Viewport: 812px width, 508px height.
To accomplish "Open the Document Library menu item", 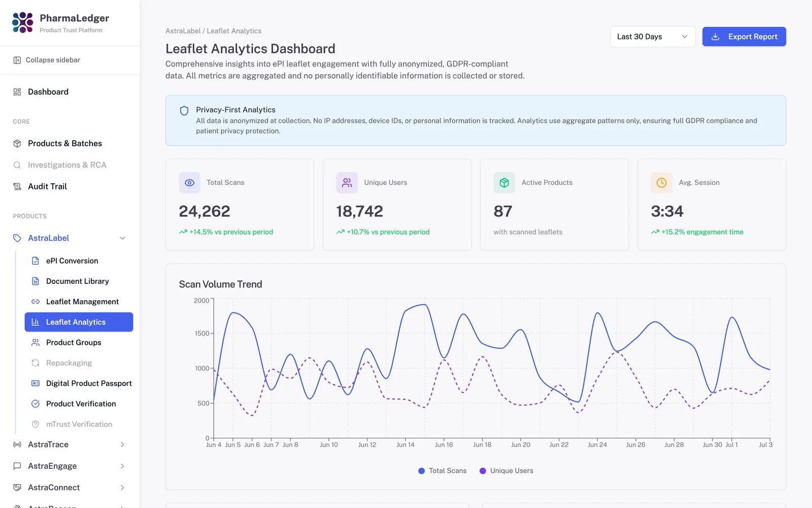I will 79,281.
